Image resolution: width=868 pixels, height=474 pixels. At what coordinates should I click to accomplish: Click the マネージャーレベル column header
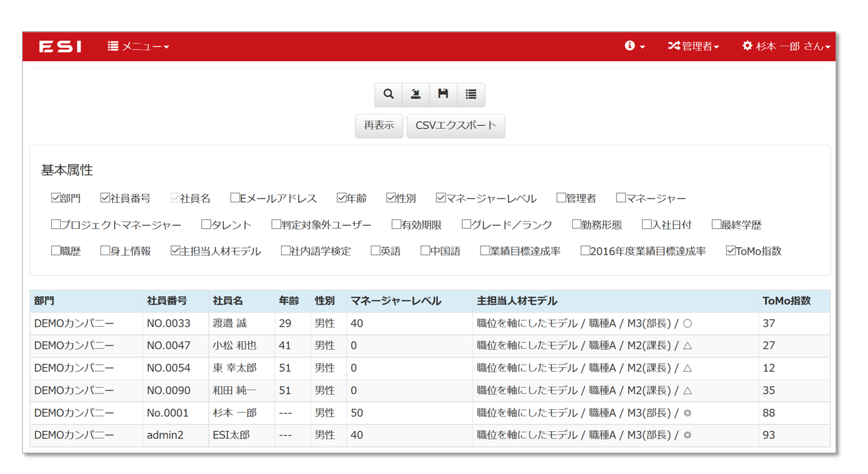point(409,301)
